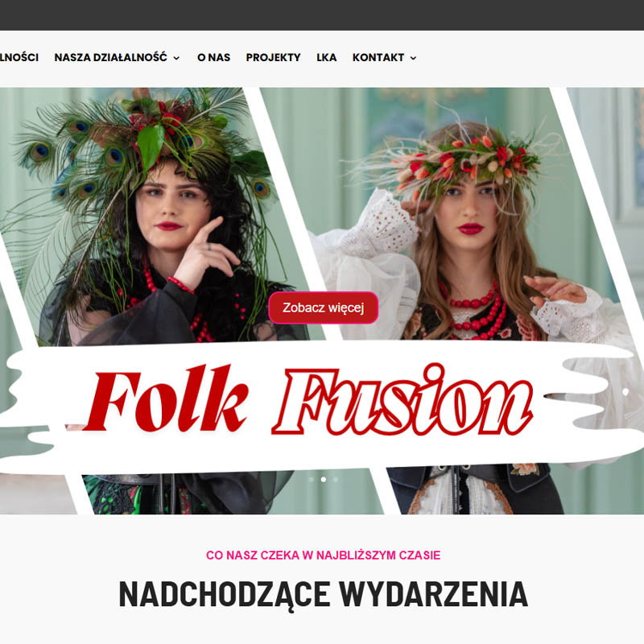Select the LKA menu item

pyautogui.click(x=327, y=57)
